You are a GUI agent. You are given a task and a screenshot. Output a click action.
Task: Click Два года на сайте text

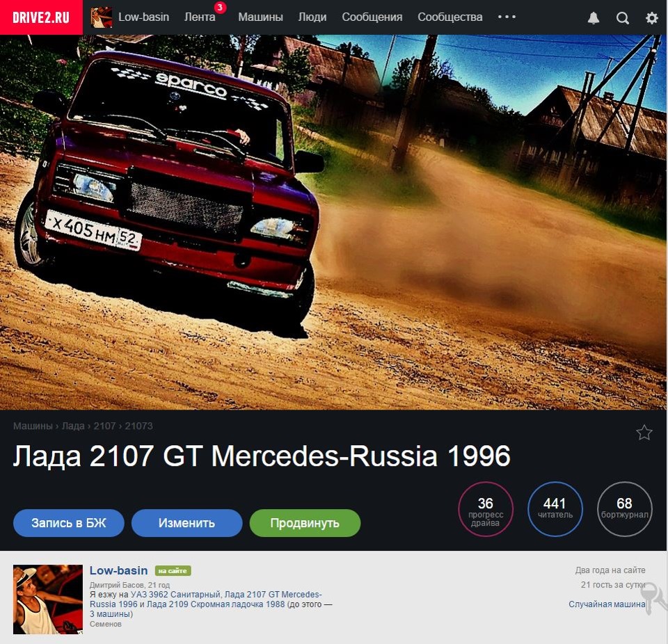(x=610, y=570)
